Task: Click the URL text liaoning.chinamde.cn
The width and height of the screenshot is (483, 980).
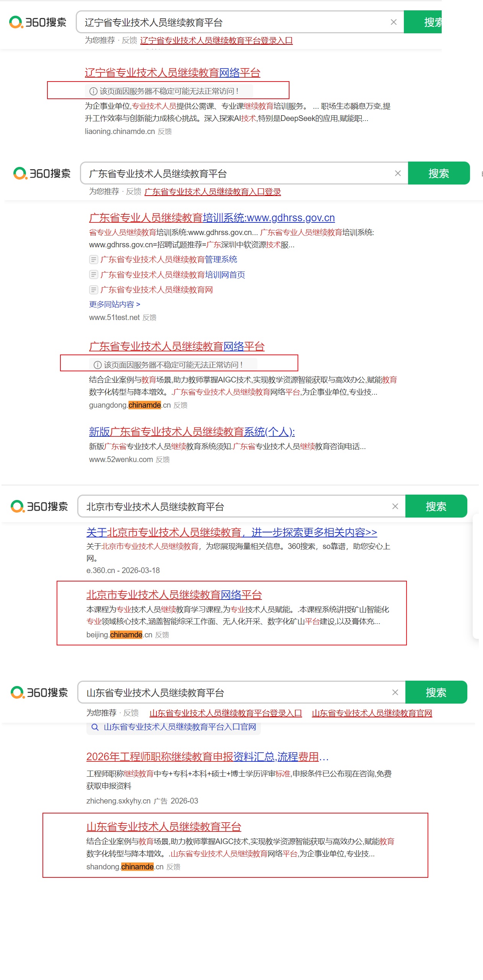Action: click(x=120, y=132)
